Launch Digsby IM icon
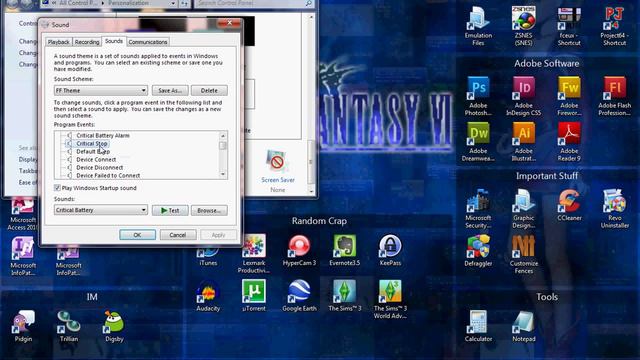640x360 pixels. [114, 326]
